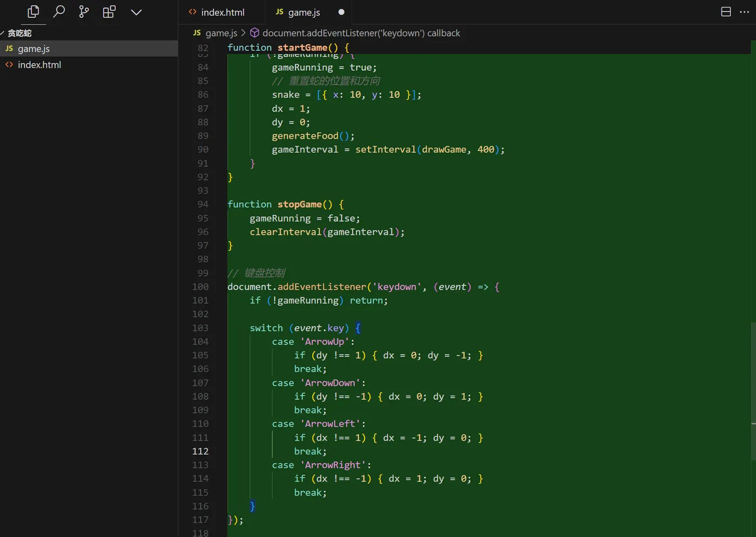Screen dimensions: 756x537
Task: Click the keydown callback breadcrumb segment
Action: (361, 33)
